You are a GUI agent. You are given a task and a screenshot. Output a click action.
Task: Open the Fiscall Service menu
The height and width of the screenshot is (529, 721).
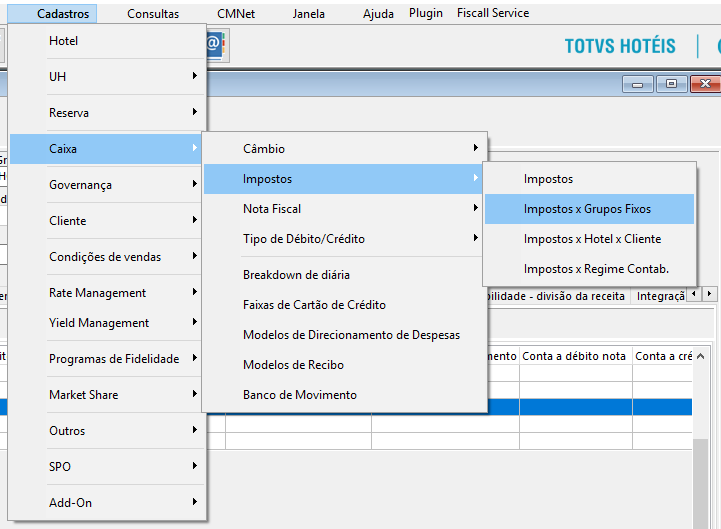(x=493, y=13)
